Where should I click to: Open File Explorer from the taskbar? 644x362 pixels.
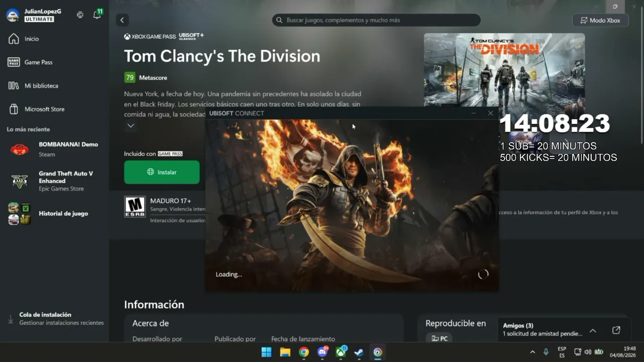285,352
